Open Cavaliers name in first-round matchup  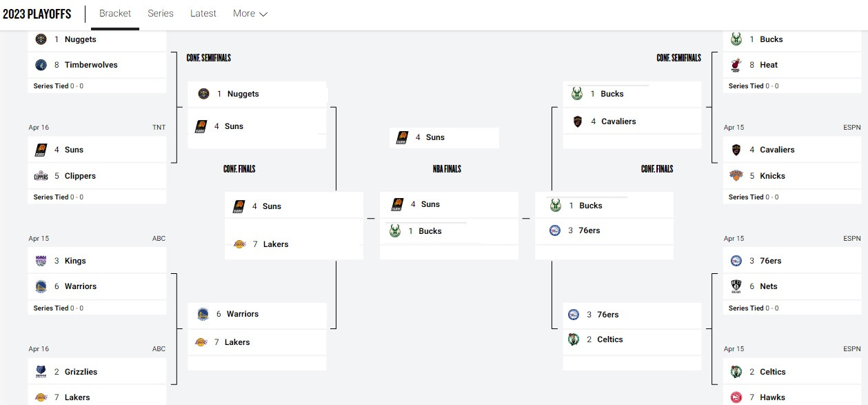[x=777, y=150]
